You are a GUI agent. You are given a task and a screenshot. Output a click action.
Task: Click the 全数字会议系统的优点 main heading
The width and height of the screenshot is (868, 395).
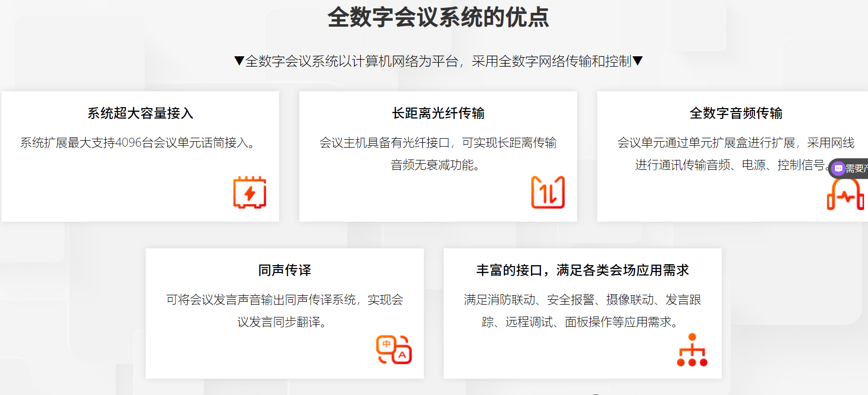coord(438,17)
